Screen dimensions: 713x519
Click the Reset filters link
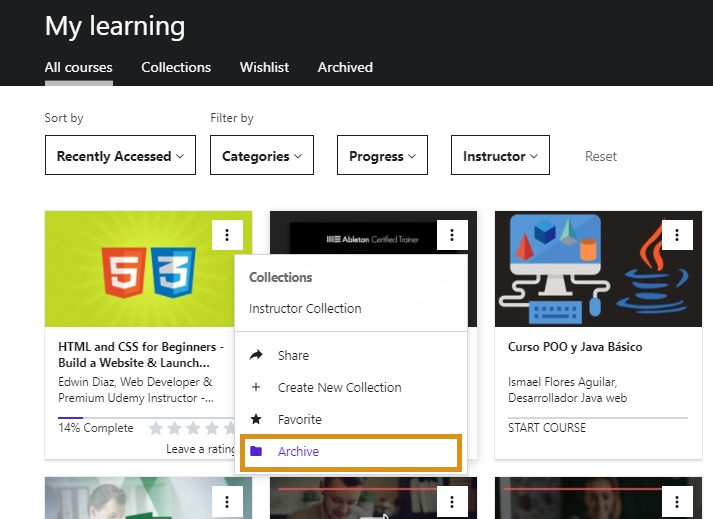click(x=601, y=156)
